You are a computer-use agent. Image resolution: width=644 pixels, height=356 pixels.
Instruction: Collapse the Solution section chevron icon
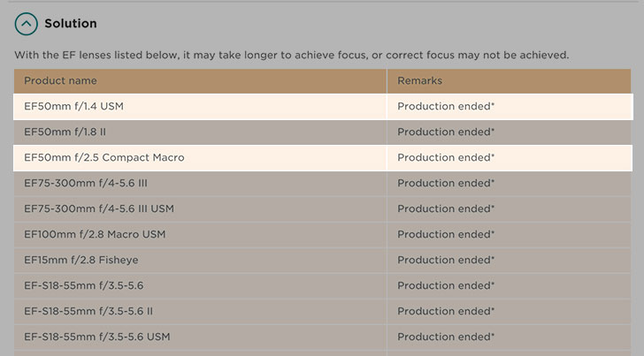[27, 24]
